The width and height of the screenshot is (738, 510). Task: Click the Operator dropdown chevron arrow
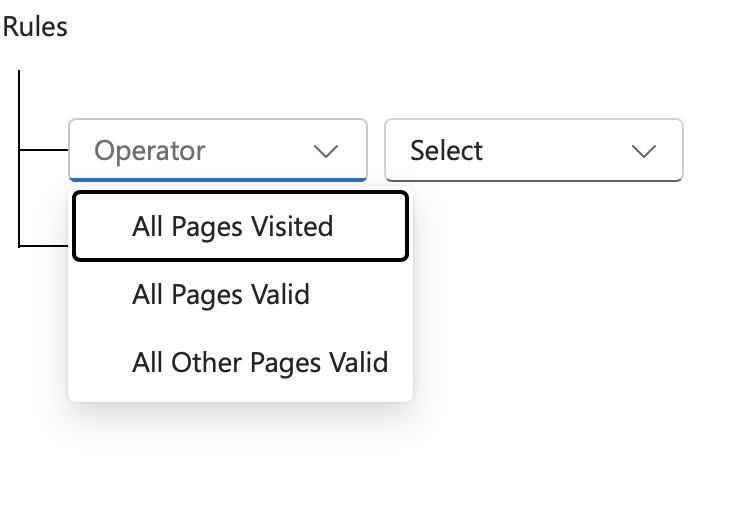(326, 152)
